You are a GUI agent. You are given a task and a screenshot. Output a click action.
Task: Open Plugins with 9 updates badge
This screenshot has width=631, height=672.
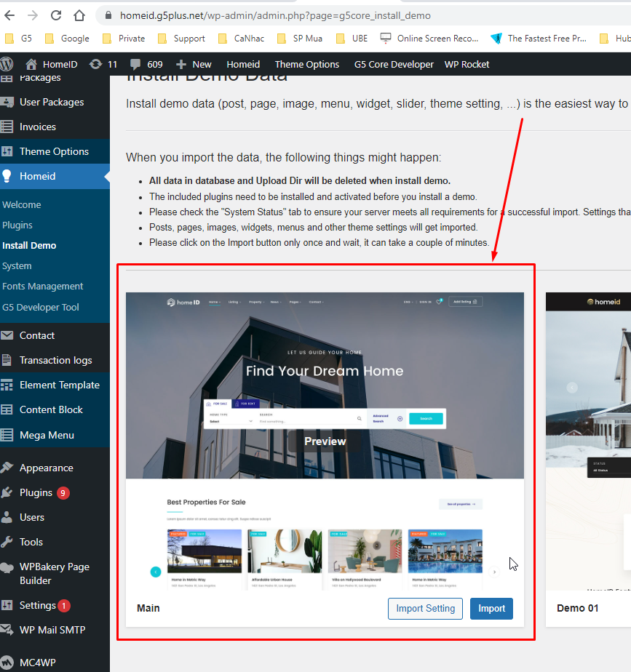pos(55,493)
